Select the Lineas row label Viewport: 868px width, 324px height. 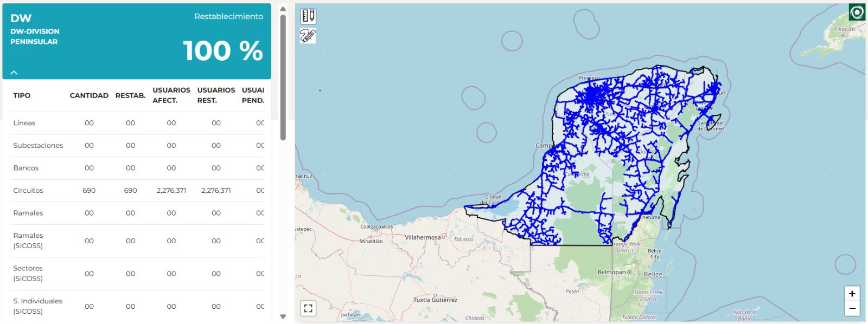[24, 123]
